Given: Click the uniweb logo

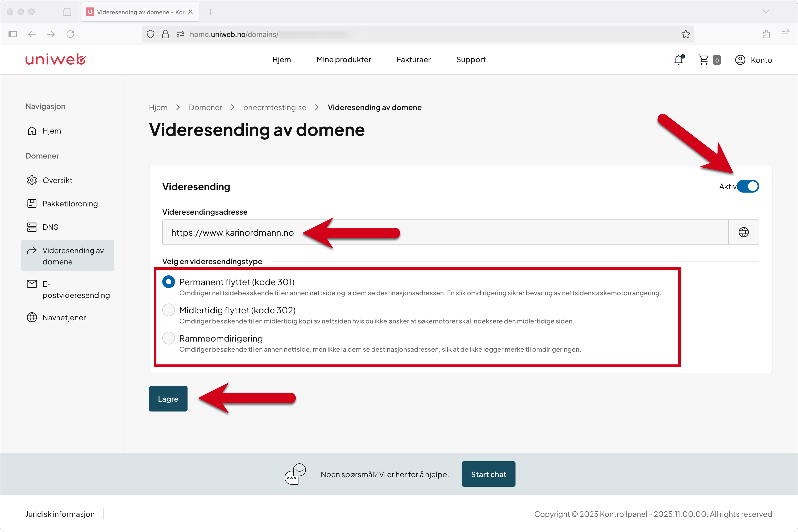Looking at the screenshot, I should pyautogui.click(x=56, y=59).
